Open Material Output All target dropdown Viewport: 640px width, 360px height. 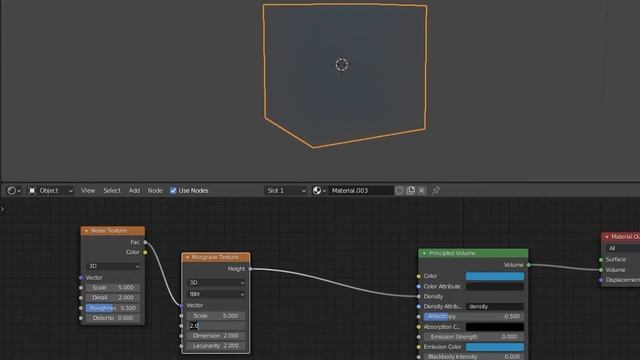click(x=623, y=248)
